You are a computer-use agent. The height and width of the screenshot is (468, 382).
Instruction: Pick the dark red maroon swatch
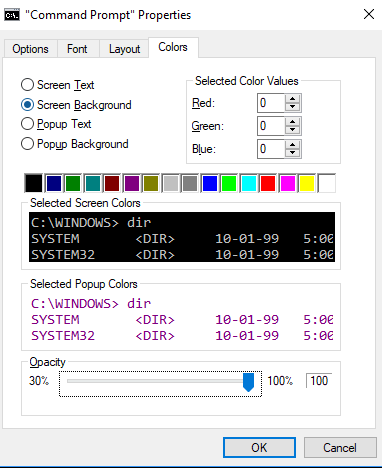(x=112, y=183)
